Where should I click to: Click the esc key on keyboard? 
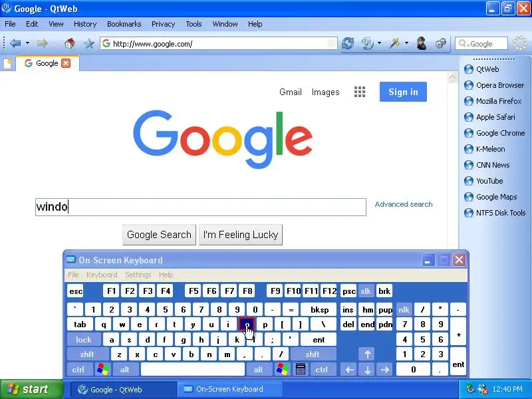(76, 291)
